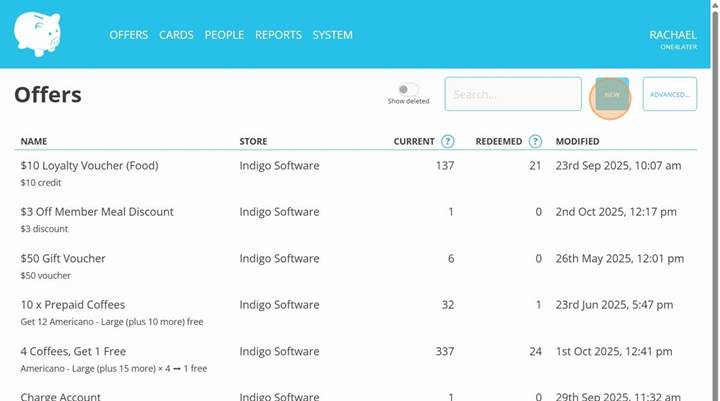Click the piggy bank logo
This screenshot has height=401, width=720.
pos(37,34)
